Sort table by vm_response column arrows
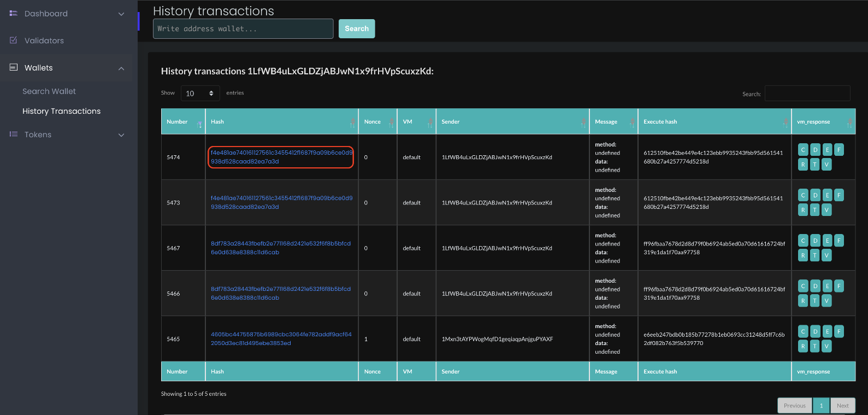Screen dimensions: 868x415 pos(849,124)
